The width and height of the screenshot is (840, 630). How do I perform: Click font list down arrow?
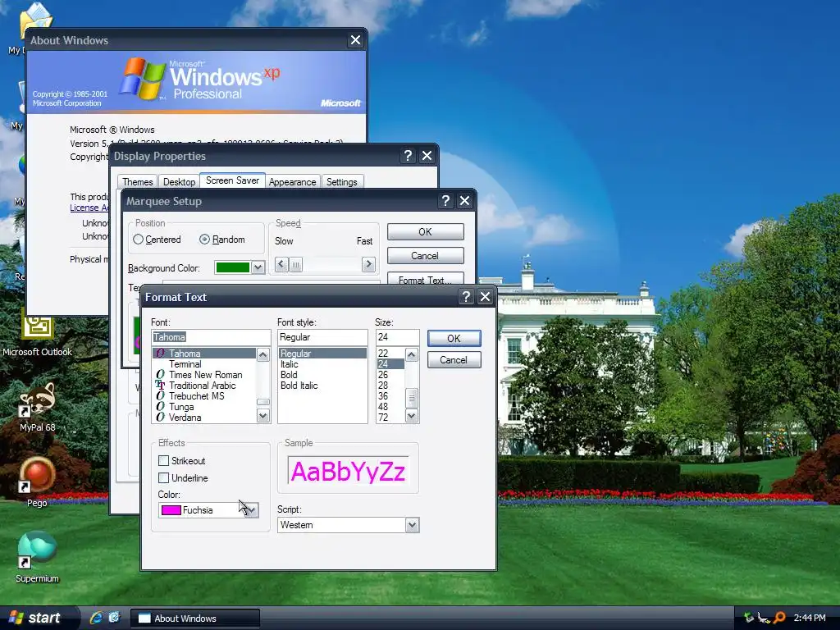tap(263, 416)
